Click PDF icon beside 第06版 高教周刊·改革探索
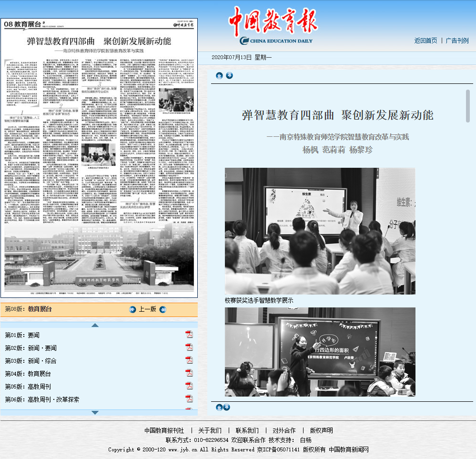The height and width of the screenshot is (459, 476). click(x=189, y=399)
